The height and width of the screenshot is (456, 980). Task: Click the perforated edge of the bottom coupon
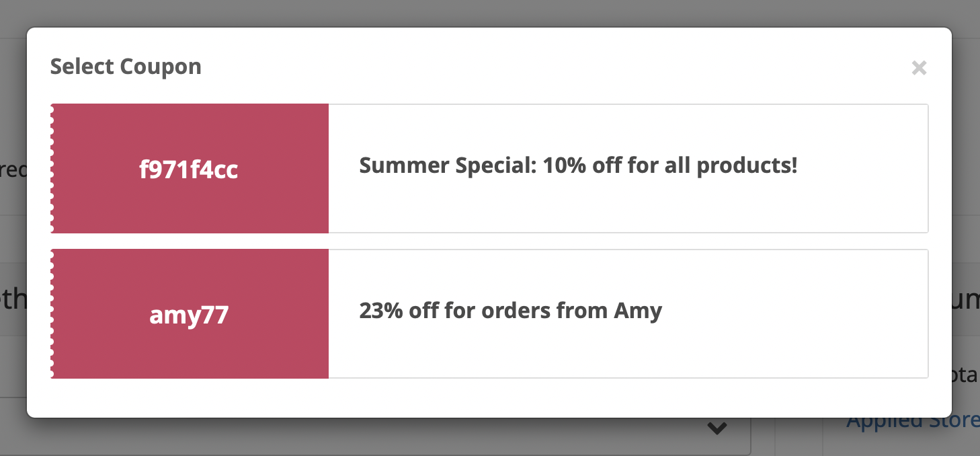[52, 313]
